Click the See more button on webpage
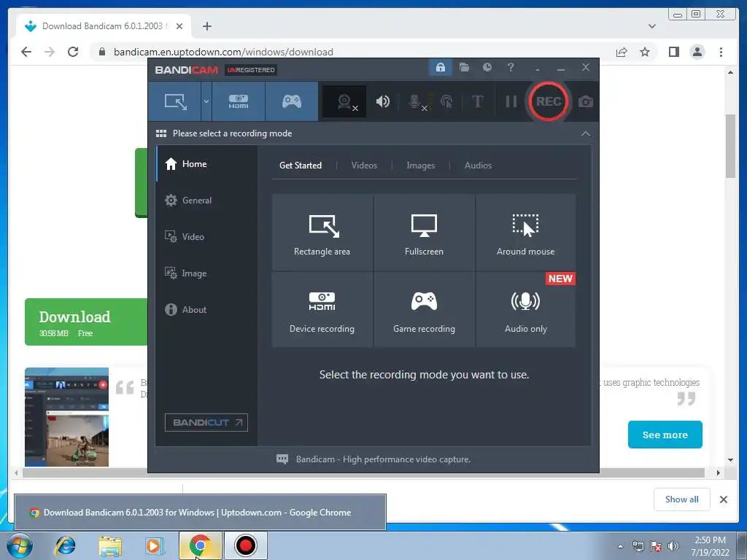Screen dimensions: 747x560 [x=665, y=435]
